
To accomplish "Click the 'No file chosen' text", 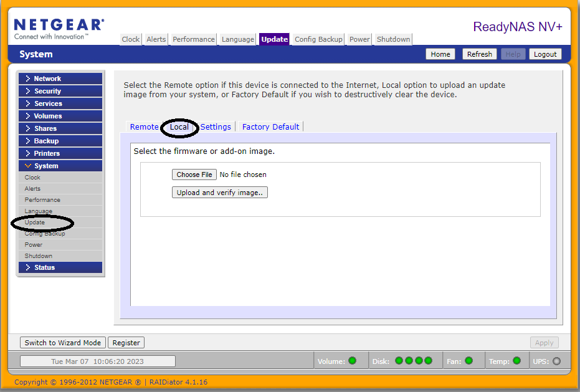I will (243, 174).
